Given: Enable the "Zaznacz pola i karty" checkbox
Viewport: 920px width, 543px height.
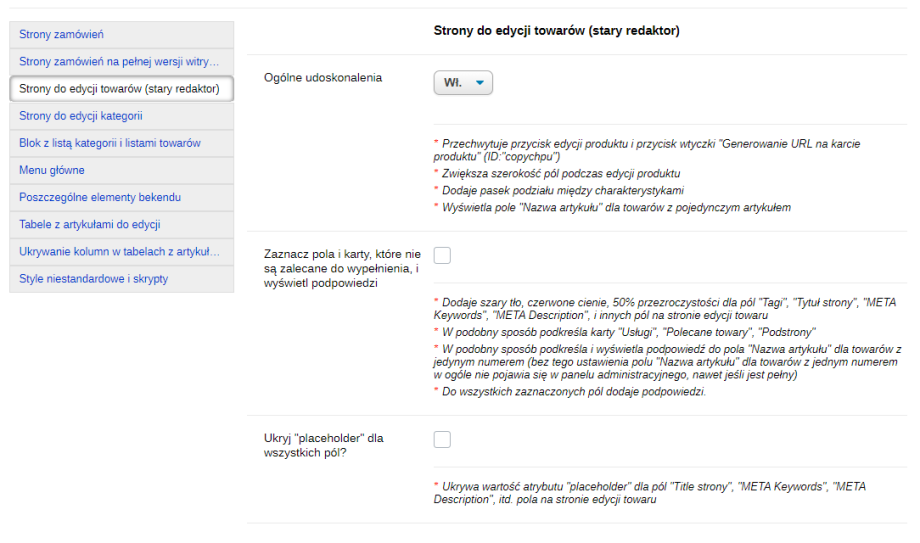Looking at the screenshot, I should [x=442, y=255].
